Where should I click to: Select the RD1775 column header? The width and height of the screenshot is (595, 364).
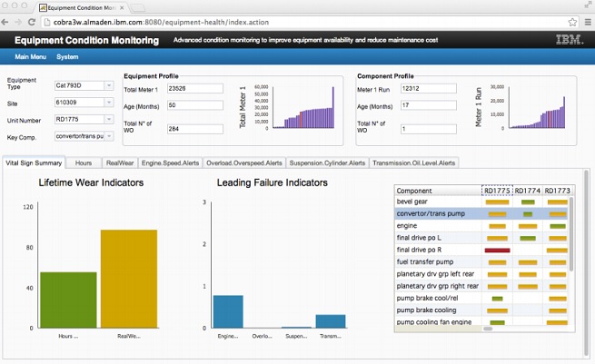(497, 191)
